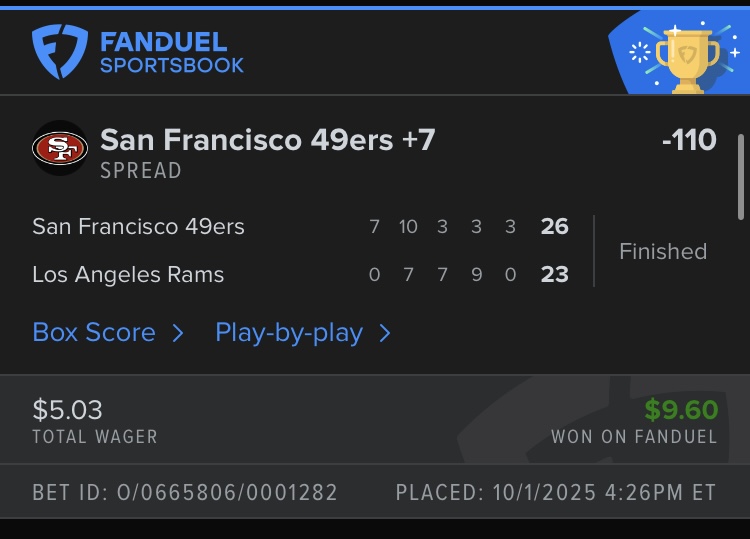Select the Rams final score 23
This screenshot has width=750, height=539.
[554, 275]
